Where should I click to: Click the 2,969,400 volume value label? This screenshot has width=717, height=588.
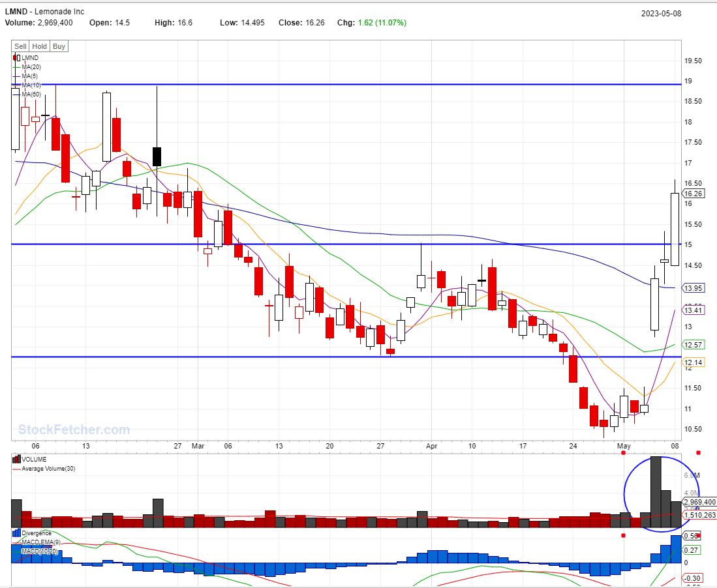(x=699, y=502)
